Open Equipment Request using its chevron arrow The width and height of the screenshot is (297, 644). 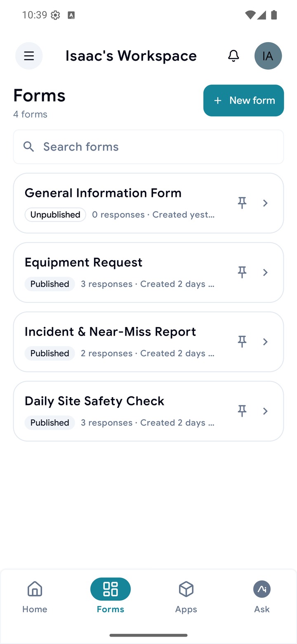click(x=265, y=272)
